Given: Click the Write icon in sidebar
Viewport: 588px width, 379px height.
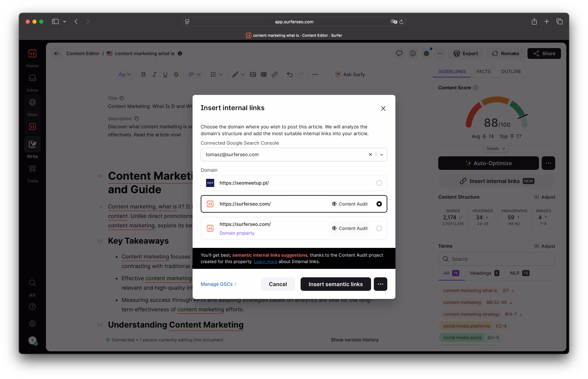Looking at the screenshot, I should click(32, 144).
